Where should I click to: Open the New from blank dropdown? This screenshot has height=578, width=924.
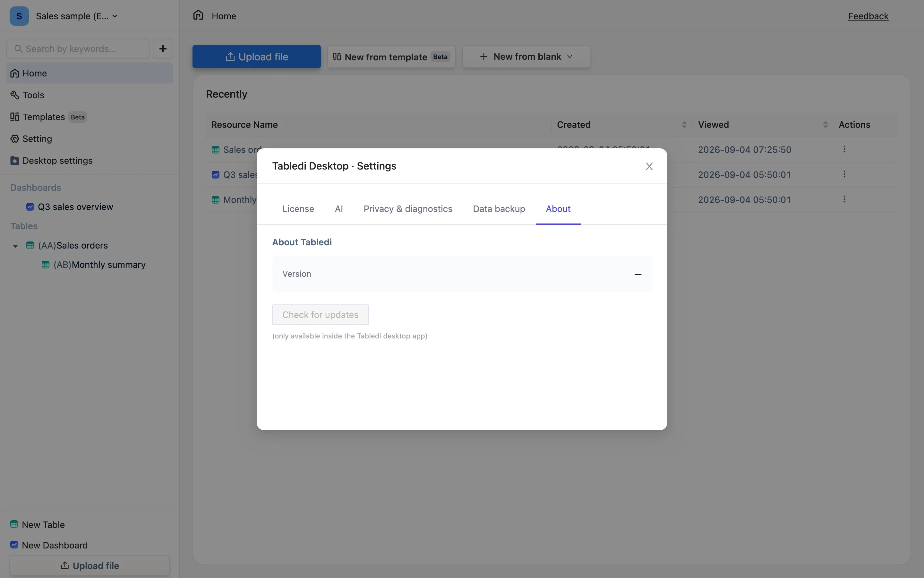[x=526, y=57]
